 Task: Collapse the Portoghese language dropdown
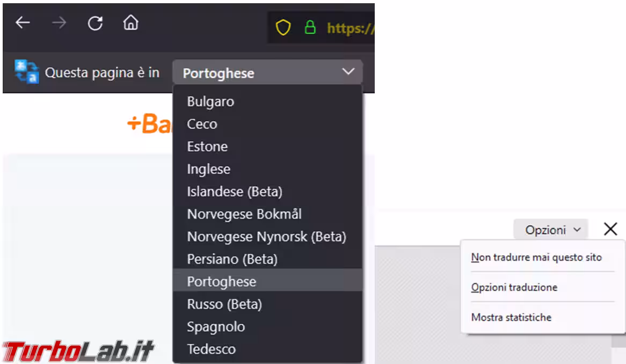[267, 72]
